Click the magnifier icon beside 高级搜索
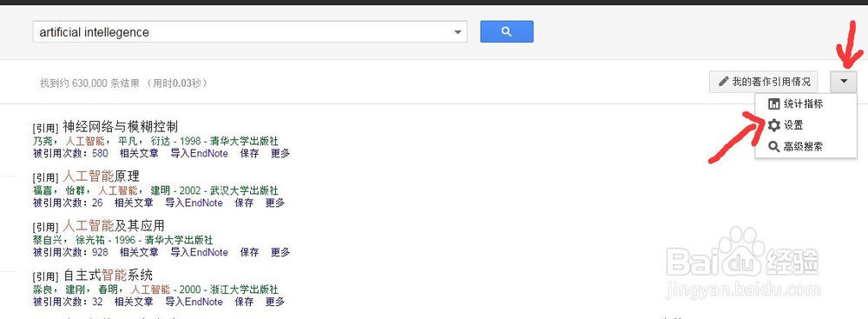The width and height of the screenshot is (868, 319). click(x=774, y=147)
